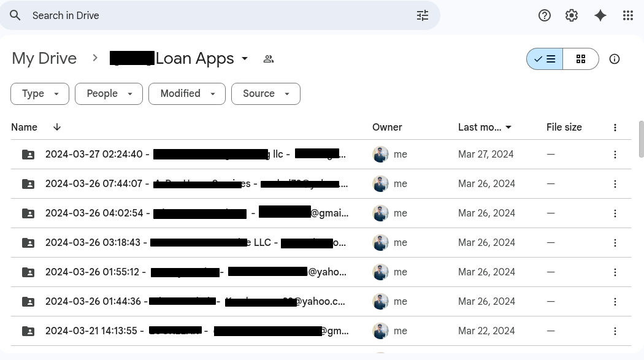
Task: Sort by the Name column header
Action: click(x=25, y=127)
